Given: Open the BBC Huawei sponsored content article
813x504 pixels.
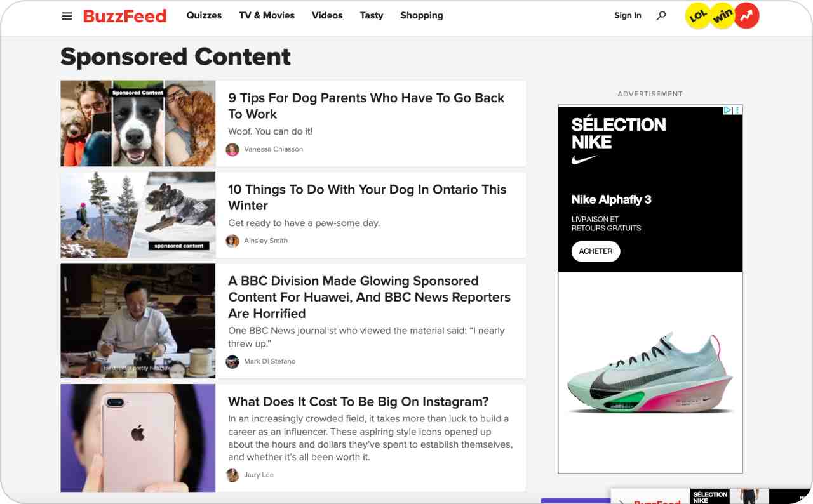Looking at the screenshot, I should click(x=370, y=297).
